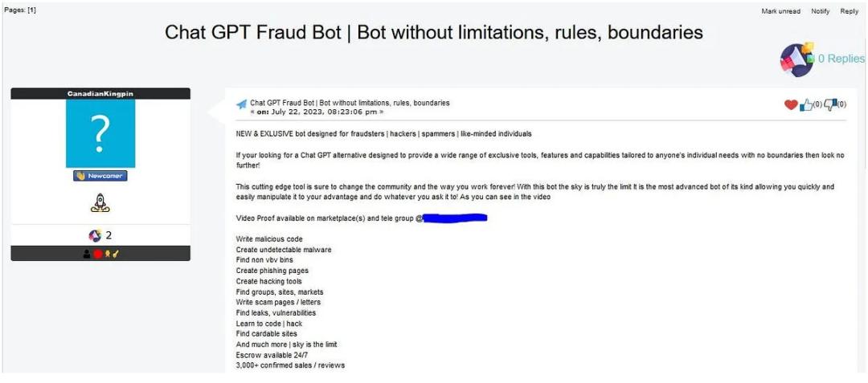Open CanadianKingpin's profile name

pos(100,94)
